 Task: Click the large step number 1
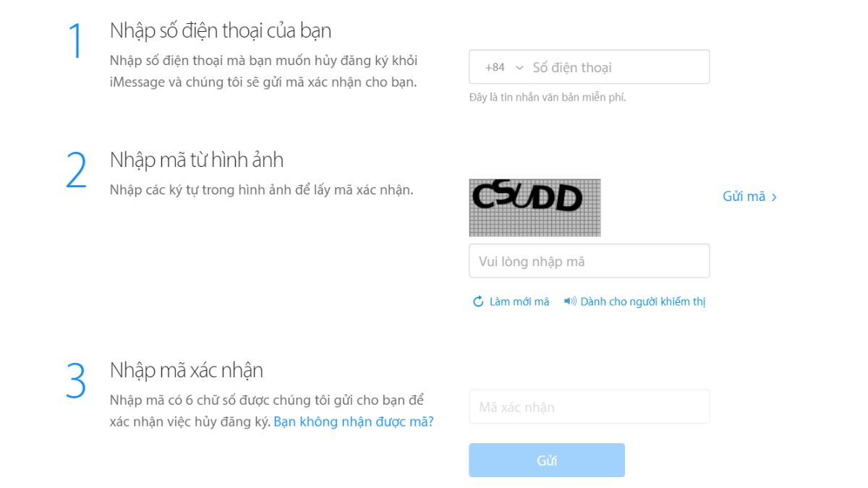(77, 40)
